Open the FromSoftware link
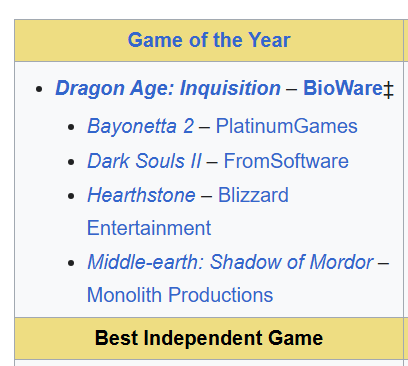The image size is (408, 366). coord(286,161)
